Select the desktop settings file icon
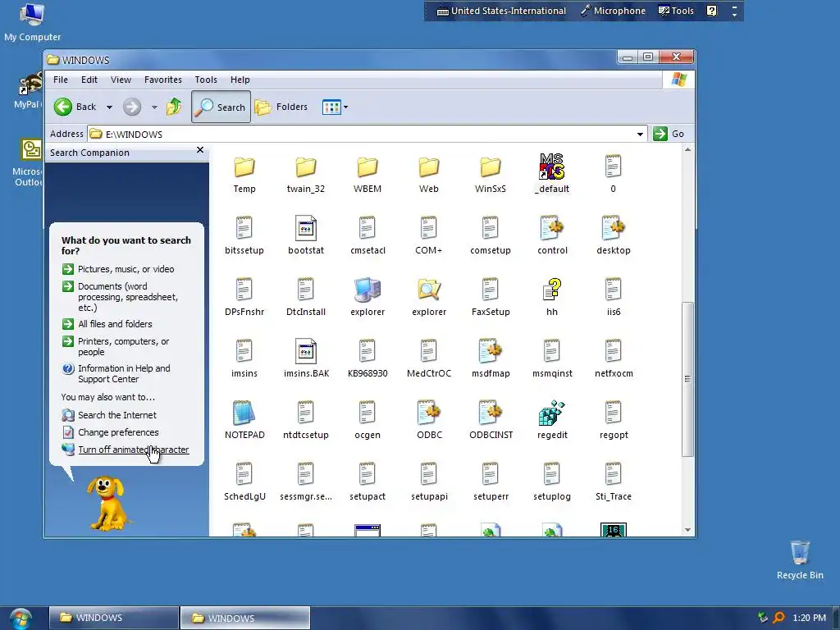Viewport: 840px width, 630px height. coord(614,229)
